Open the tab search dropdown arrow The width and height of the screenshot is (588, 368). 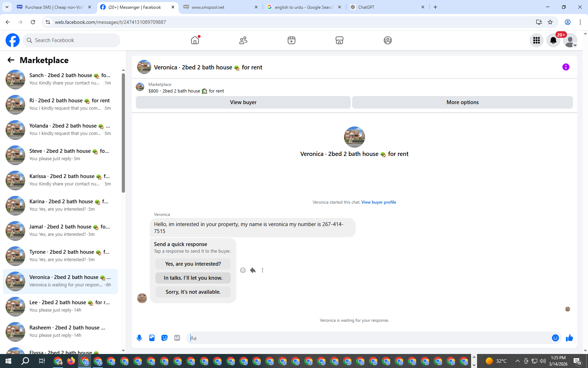point(7,7)
